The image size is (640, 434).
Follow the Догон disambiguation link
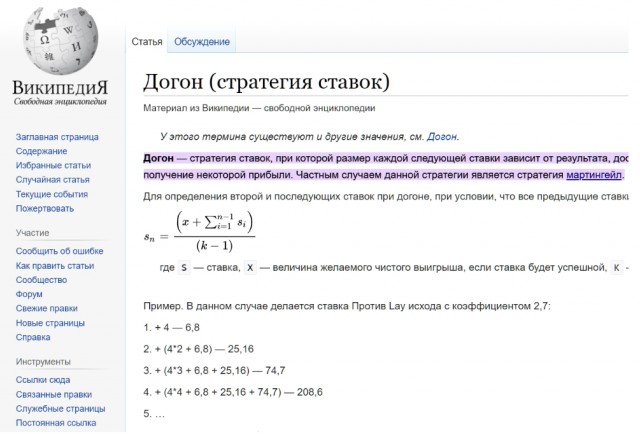coord(442,136)
